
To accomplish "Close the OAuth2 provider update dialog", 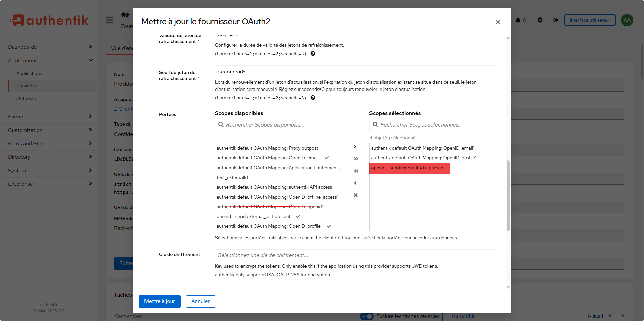I will click(x=497, y=22).
